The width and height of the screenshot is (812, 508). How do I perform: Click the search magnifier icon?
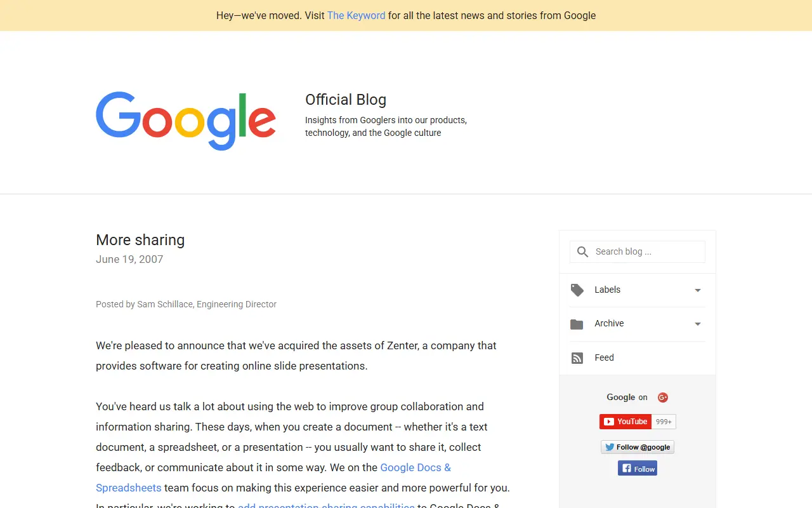582,252
